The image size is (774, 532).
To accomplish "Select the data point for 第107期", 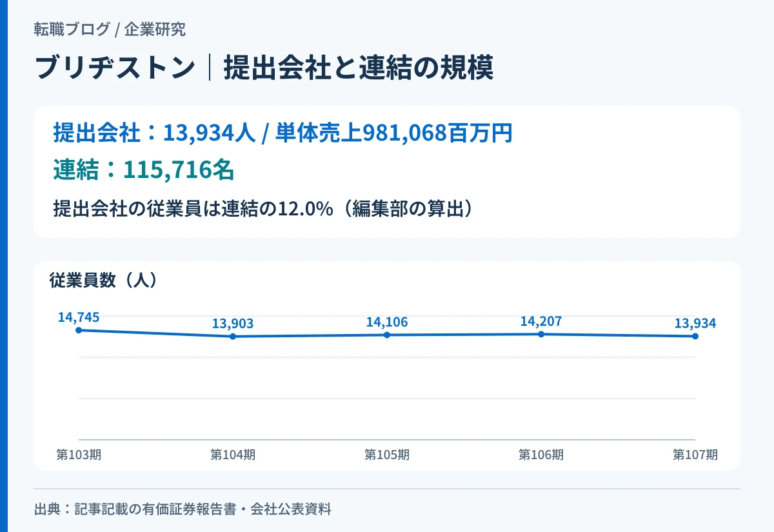I will [x=695, y=337].
